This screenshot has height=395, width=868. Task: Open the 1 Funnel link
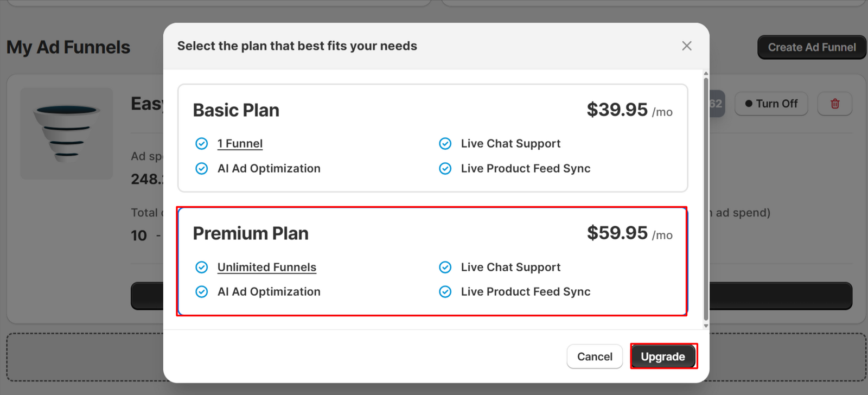240,144
